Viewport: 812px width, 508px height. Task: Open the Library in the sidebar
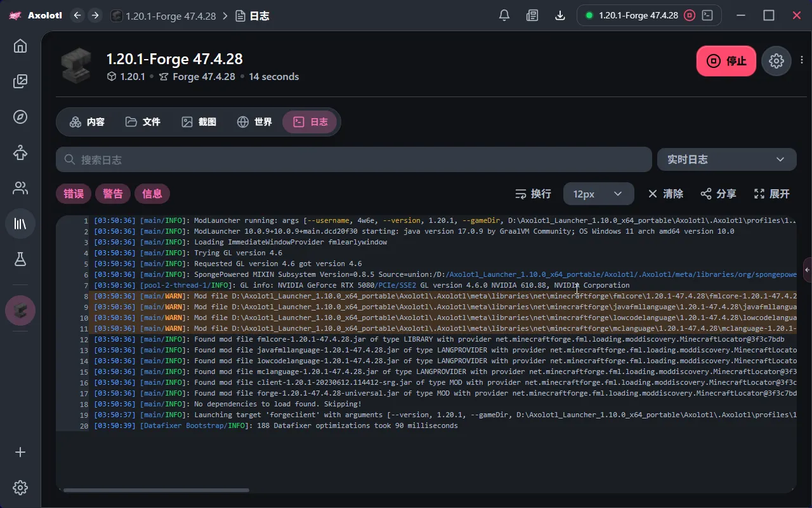click(20, 224)
